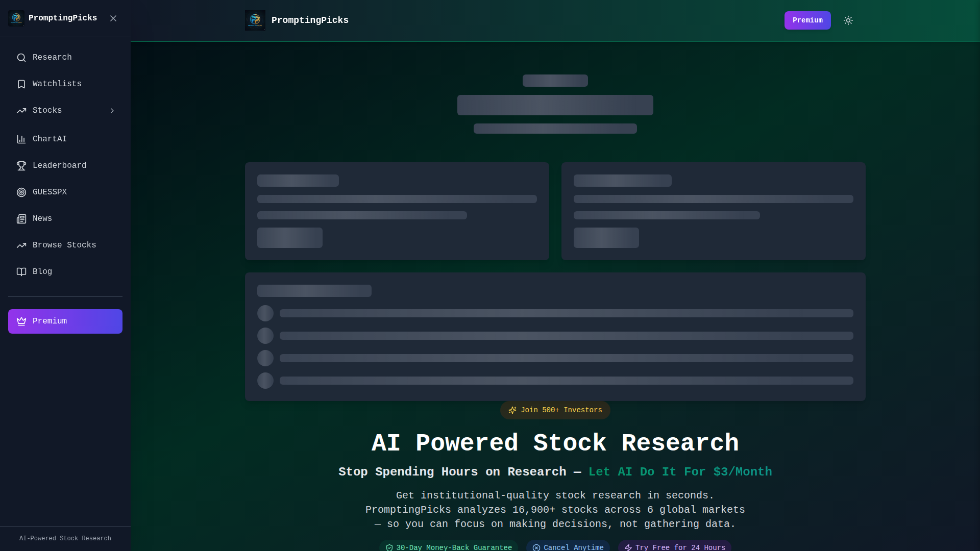Click the Try Free for 24 Hours badge
Screen dimensions: 980x551
(x=674, y=546)
